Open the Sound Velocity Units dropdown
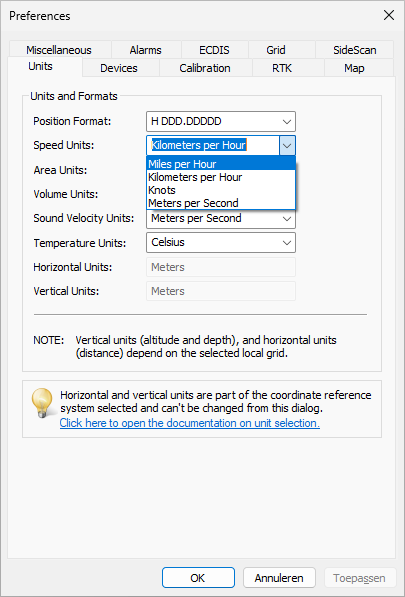This screenshot has height=597, width=405. tap(221, 219)
